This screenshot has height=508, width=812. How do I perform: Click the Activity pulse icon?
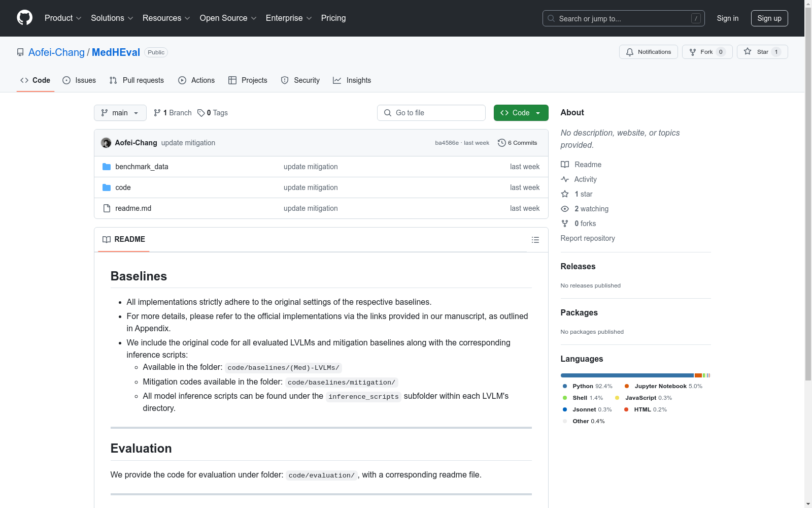click(565, 179)
